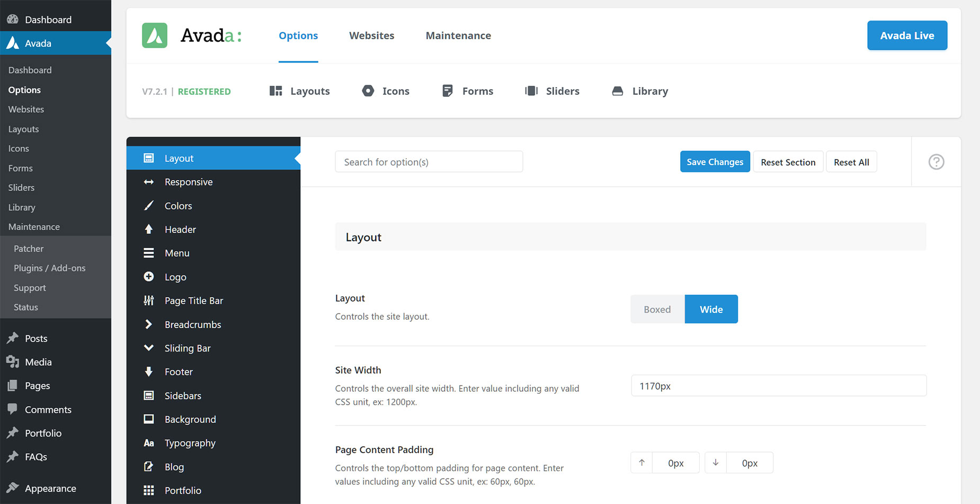Switch to the Maintenance tab
This screenshot has height=504, width=980.
pos(458,35)
